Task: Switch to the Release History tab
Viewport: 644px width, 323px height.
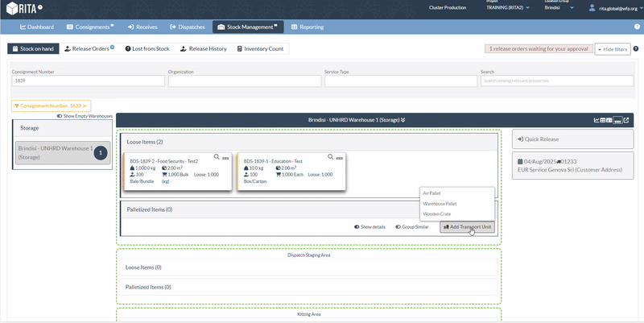Action: pos(204,49)
